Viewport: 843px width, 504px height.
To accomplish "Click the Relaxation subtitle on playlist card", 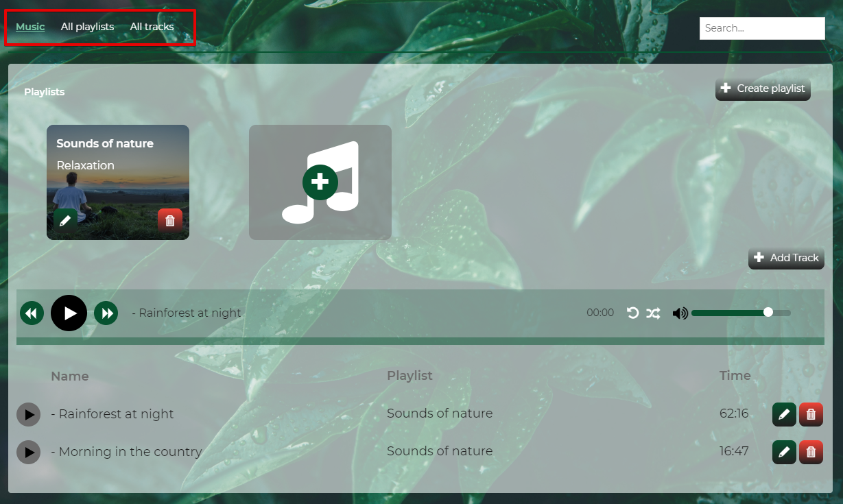I will pos(86,165).
